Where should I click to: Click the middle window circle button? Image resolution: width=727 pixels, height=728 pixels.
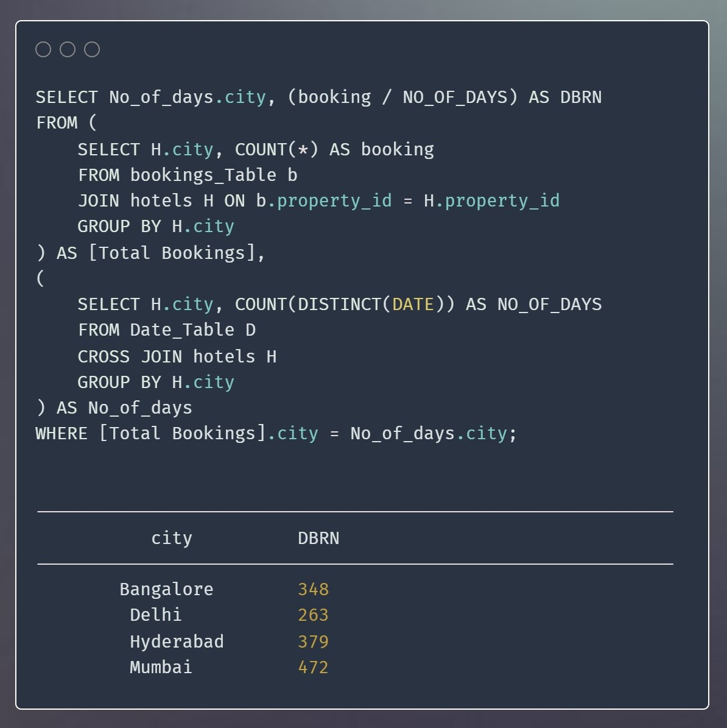[68, 49]
